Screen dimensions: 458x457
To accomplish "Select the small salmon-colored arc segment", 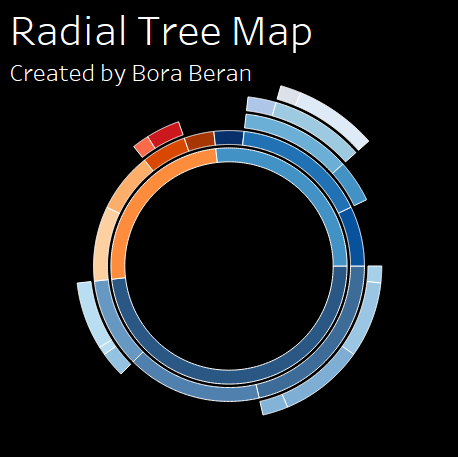I will tap(144, 147).
